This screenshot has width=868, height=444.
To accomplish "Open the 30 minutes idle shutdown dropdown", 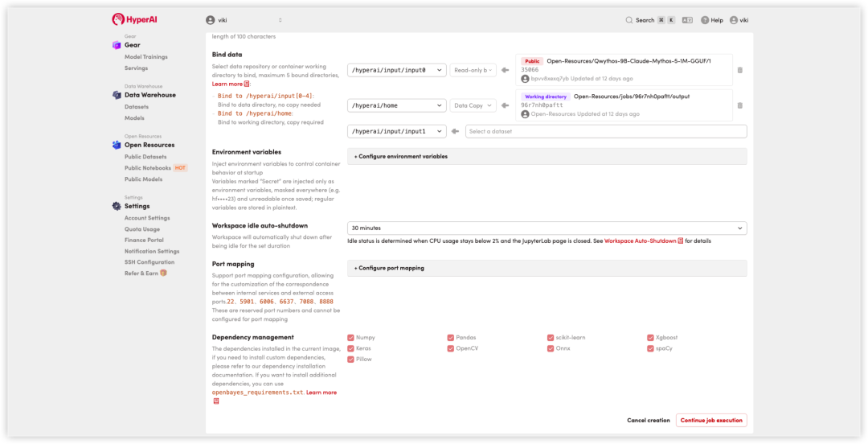I will [x=547, y=228].
